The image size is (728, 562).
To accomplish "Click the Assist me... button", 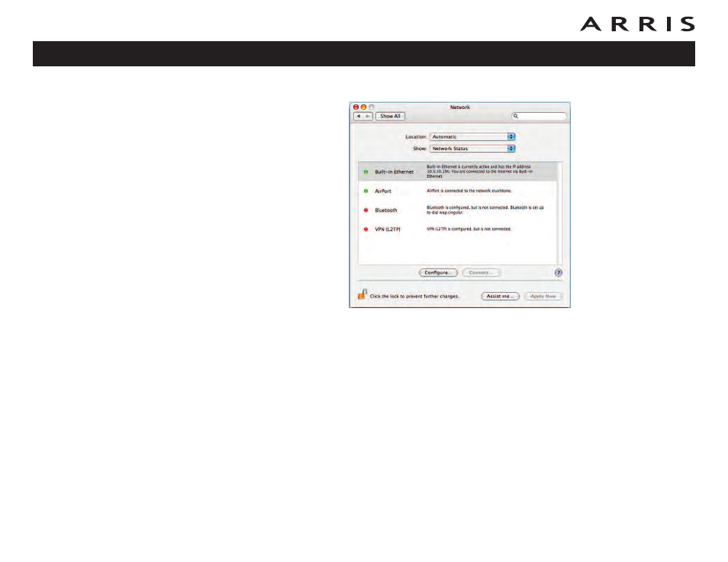I will pos(500,296).
